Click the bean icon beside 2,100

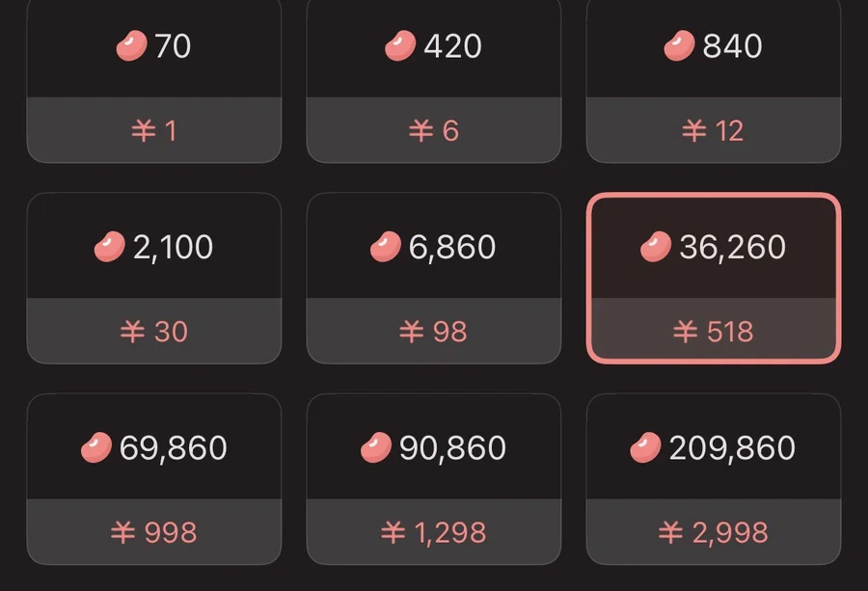(x=110, y=247)
